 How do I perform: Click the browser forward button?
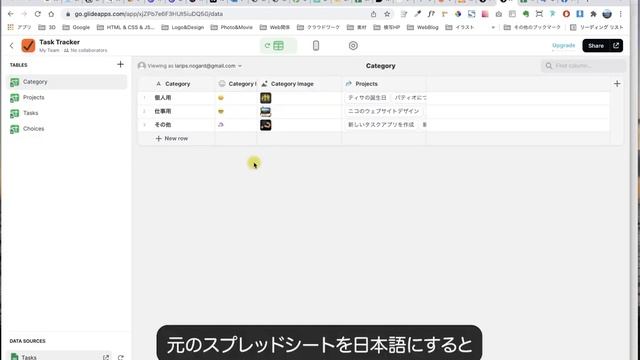click(x=24, y=14)
